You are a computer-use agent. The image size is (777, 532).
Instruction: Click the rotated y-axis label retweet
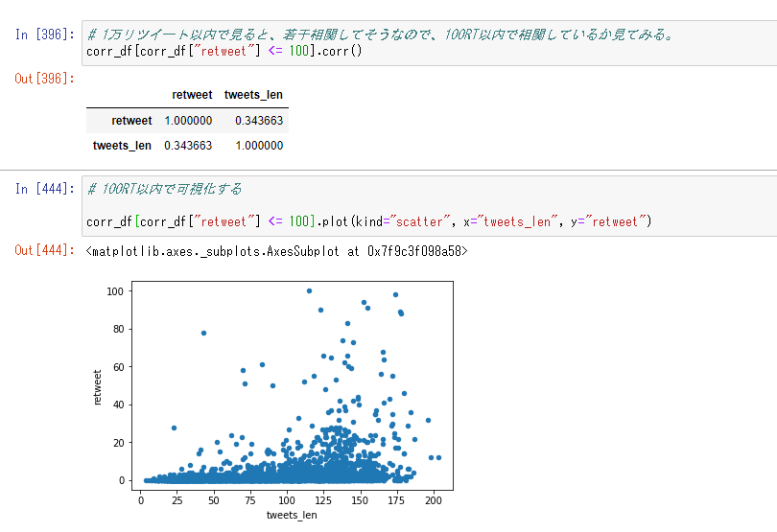99,385
